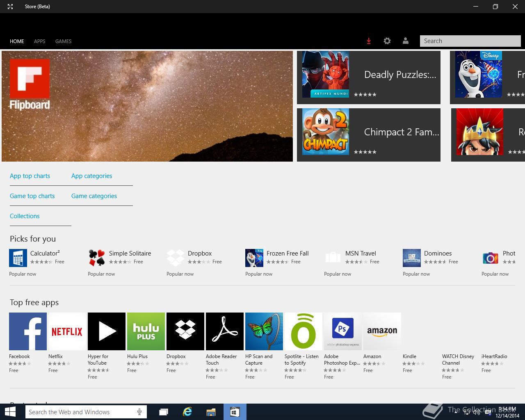
Task: Click the Frozen Free Fall icon
Action: (254, 258)
